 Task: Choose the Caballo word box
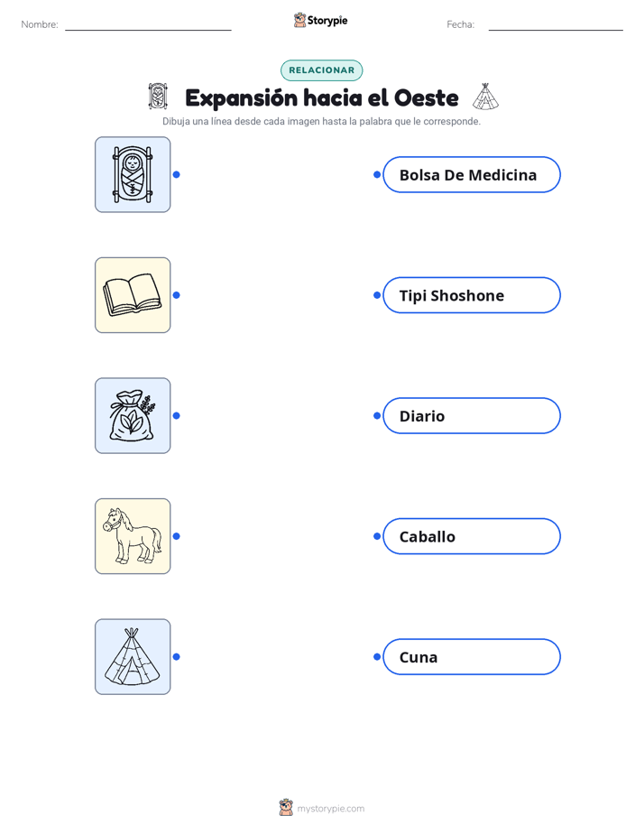pyautogui.click(x=472, y=536)
